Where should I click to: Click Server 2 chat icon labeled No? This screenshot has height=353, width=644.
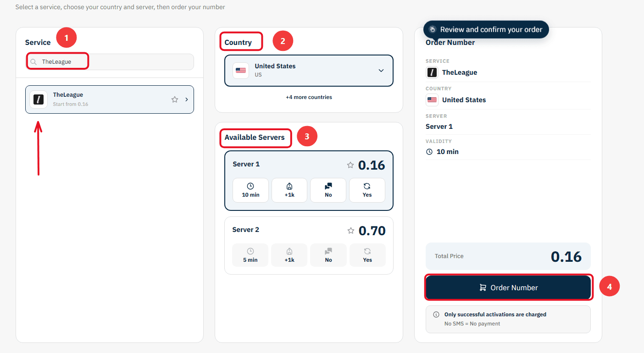[x=328, y=251]
